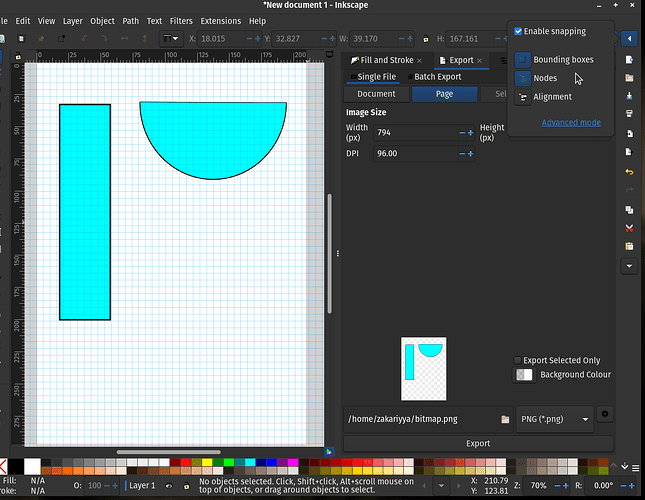Screen dimensions: 645x500
Task: Choose the Page export area button
Action: (x=444, y=94)
